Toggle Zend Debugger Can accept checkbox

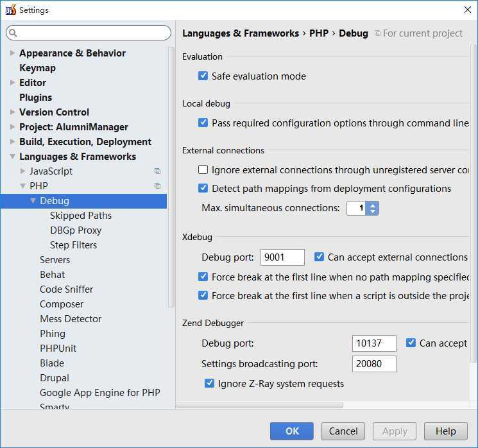(411, 343)
